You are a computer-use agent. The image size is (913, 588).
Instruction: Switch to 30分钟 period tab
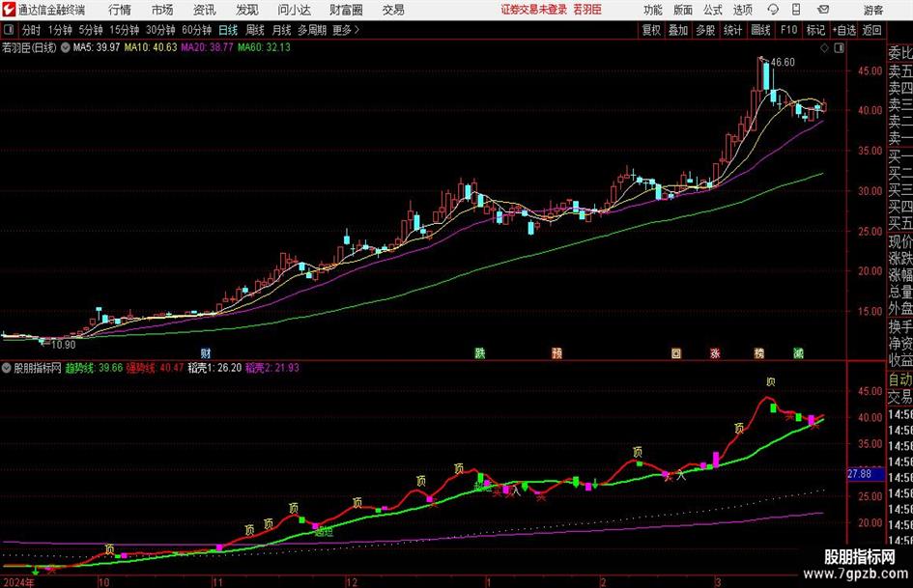click(160, 30)
